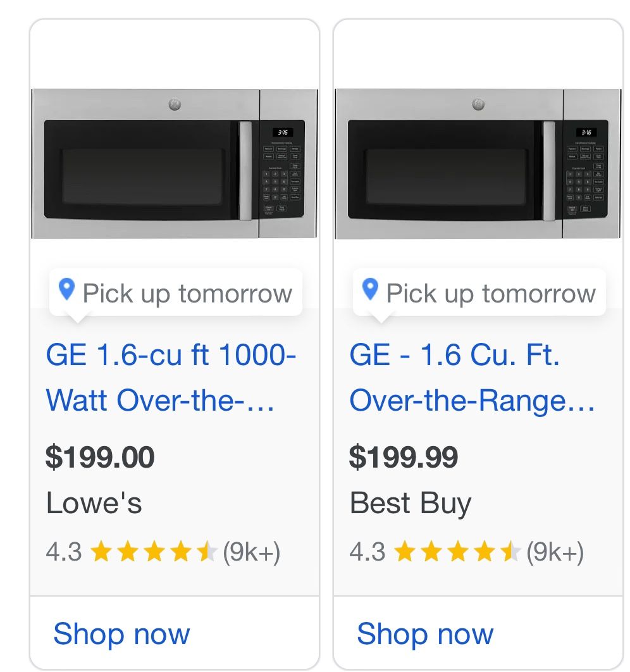Select the $199.99 price
Screen dimensions: 630x672
[404, 457]
